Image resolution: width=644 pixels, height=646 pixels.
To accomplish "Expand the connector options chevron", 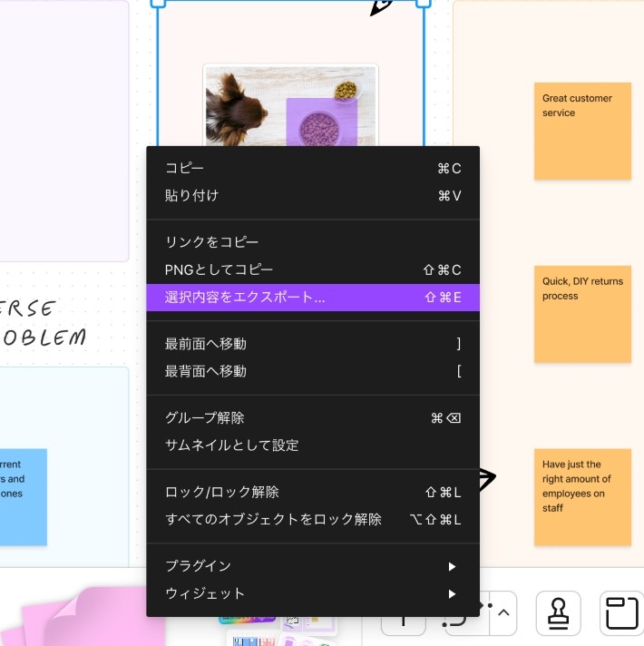I will point(503,613).
